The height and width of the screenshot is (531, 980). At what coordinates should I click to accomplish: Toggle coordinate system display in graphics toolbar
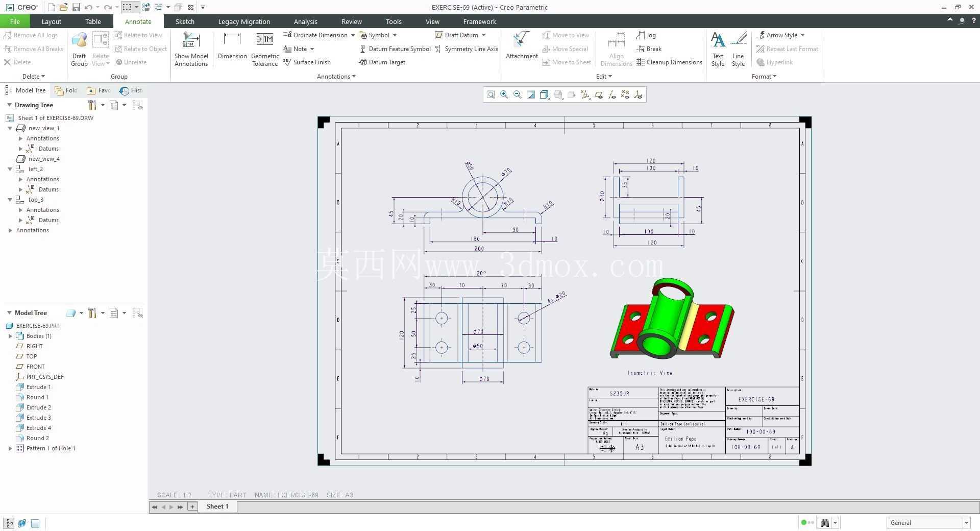(638, 94)
